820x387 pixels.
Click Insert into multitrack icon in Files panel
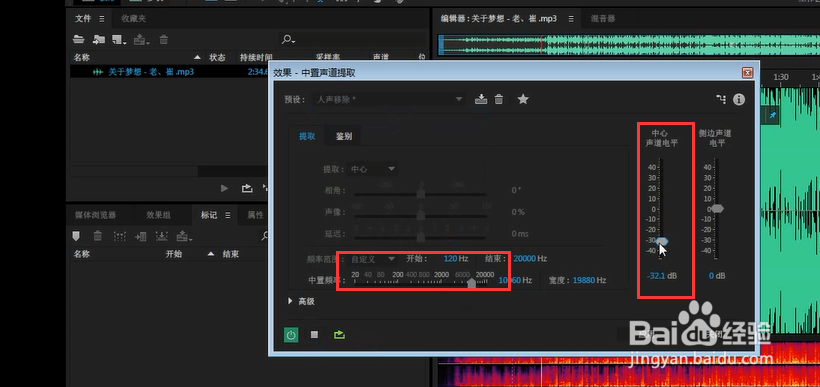(x=141, y=39)
